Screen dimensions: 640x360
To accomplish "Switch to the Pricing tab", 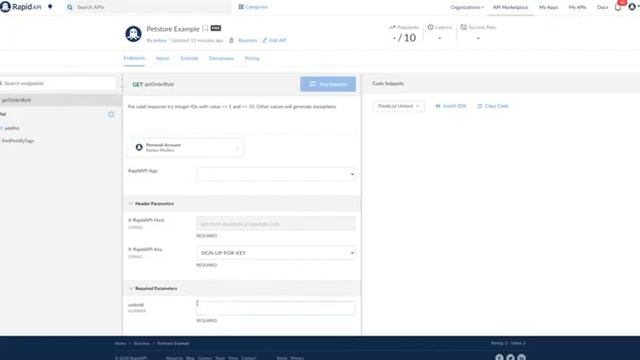I will [252, 59].
